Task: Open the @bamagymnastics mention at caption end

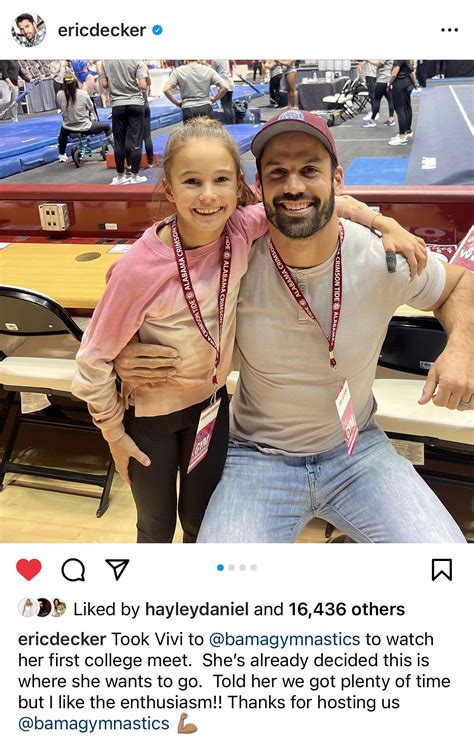Action: point(93,723)
